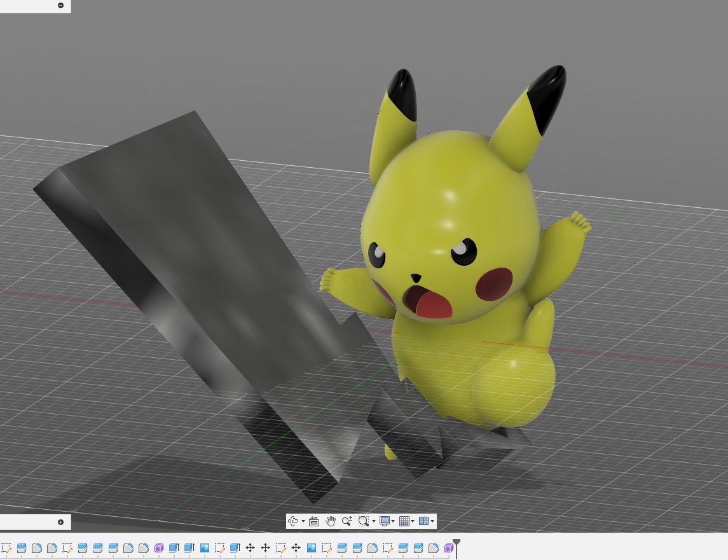Select the first Move feature in timeline
Viewport: 728px width, 560px height.
click(251, 548)
